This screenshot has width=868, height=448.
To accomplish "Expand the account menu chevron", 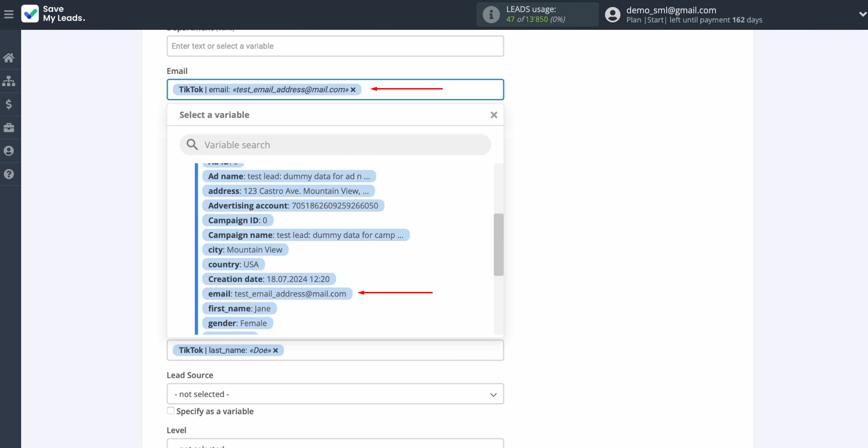I will (862, 15).
